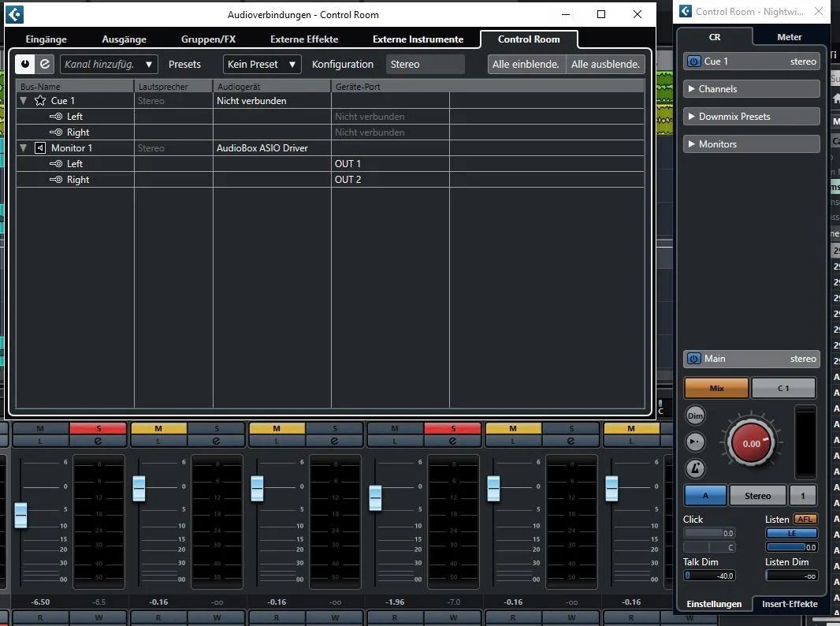This screenshot has height=626, width=840.
Task: Expand the Downmix Presets section
Action: (x=751, y=117)
